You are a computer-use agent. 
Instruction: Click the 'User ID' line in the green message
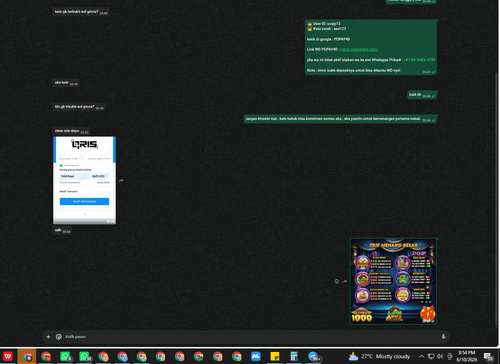click(x=324, y=24)
